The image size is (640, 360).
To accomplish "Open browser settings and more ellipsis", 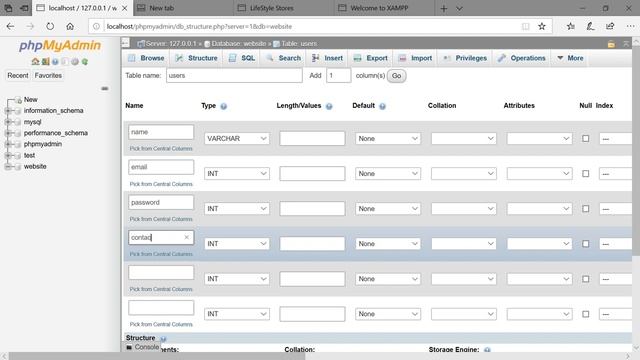I will [630, 26].
